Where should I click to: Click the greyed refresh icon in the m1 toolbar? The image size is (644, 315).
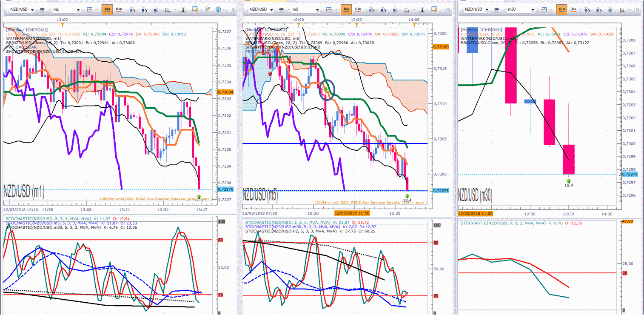(207, 9)
